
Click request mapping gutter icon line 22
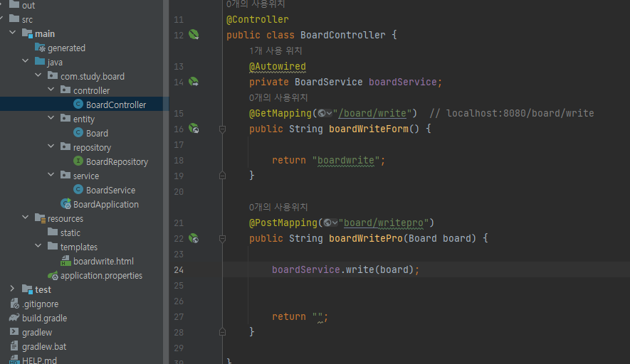click(194, 238)
